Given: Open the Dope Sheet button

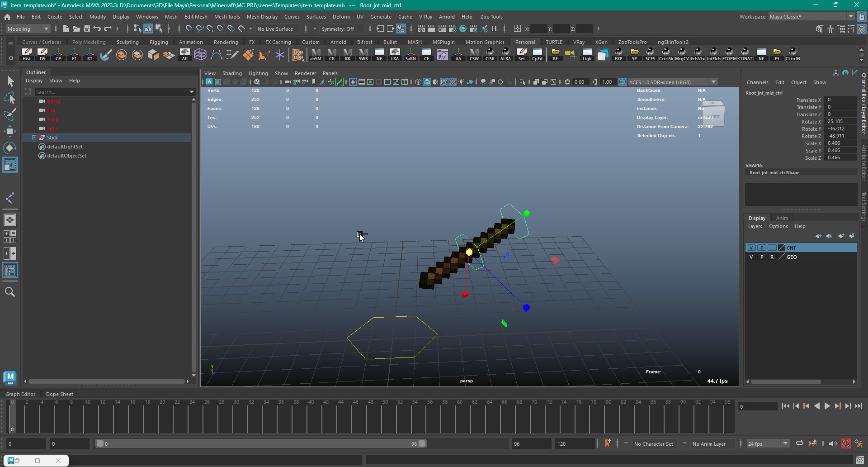Looking at the screenshot, I should [x=60, y=394].
